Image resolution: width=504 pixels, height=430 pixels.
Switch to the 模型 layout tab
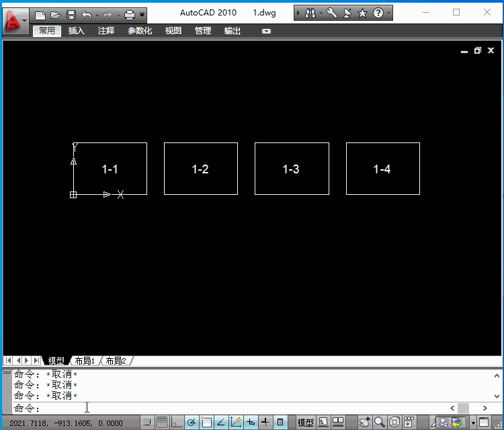click(56, 361)
